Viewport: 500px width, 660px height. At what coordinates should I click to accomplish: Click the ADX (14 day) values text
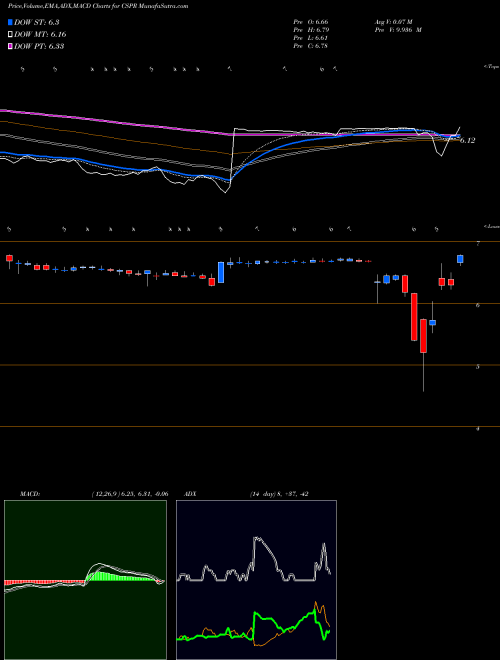[279, 494]
